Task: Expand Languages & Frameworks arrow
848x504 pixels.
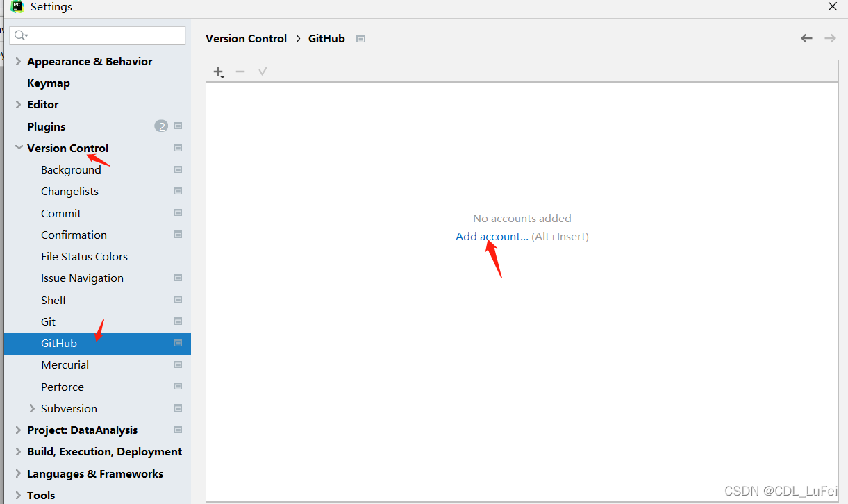Action: coord(18,473)
